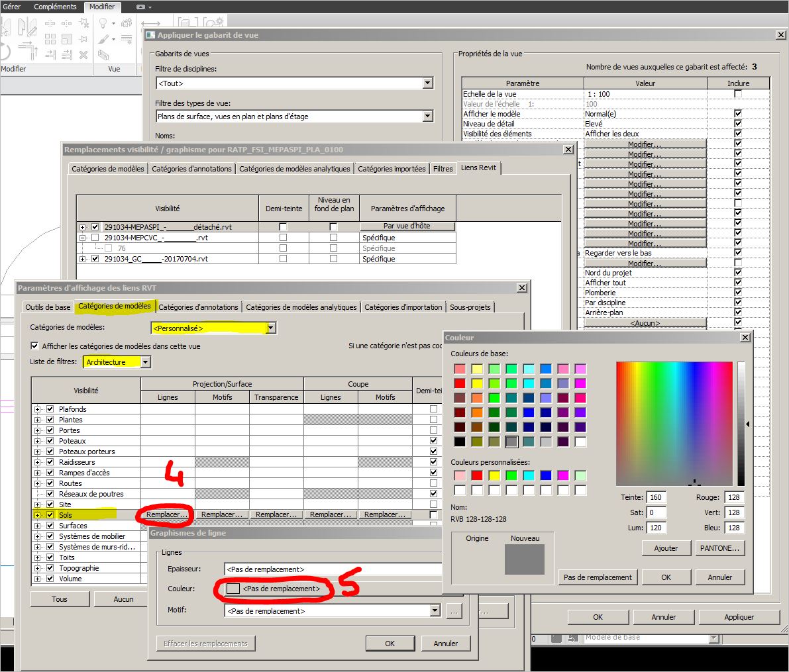
Task: Pick the pure red basic color swatch
Action: (460, 383)
